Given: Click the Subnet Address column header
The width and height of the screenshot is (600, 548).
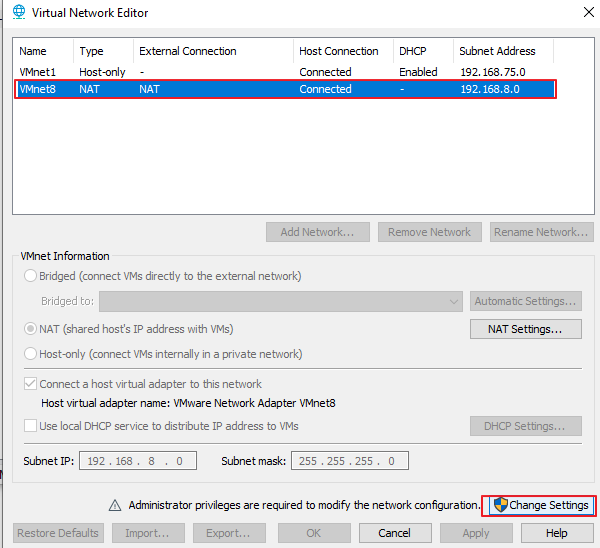Looking at the screenshot, I should coord(503,51).
